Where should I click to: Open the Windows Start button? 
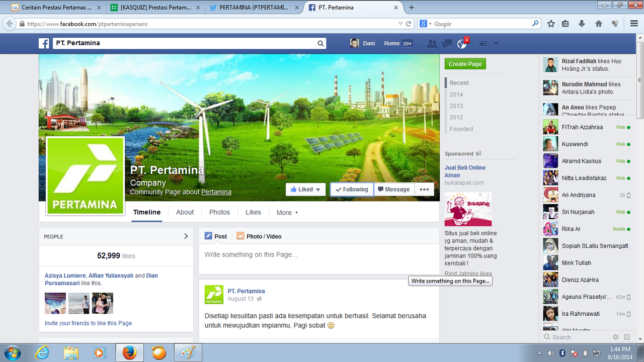tap(12, 352)
